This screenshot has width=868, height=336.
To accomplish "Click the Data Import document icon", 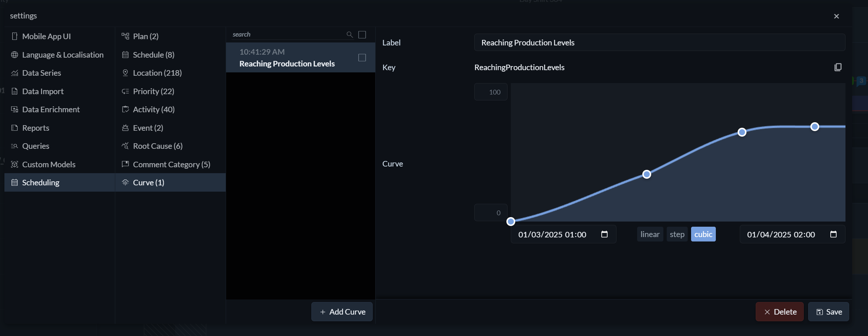I will 15,91.
